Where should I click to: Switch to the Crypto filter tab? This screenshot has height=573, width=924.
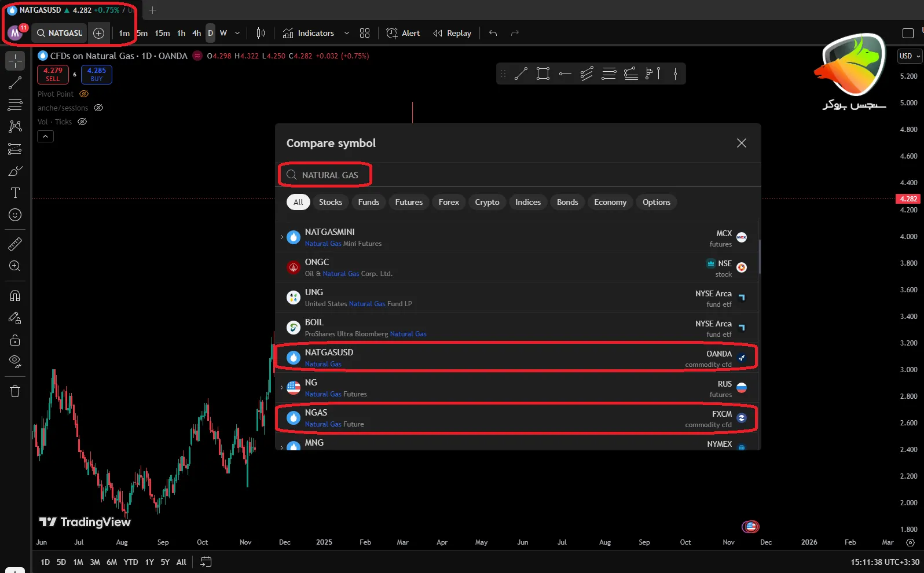487,202
